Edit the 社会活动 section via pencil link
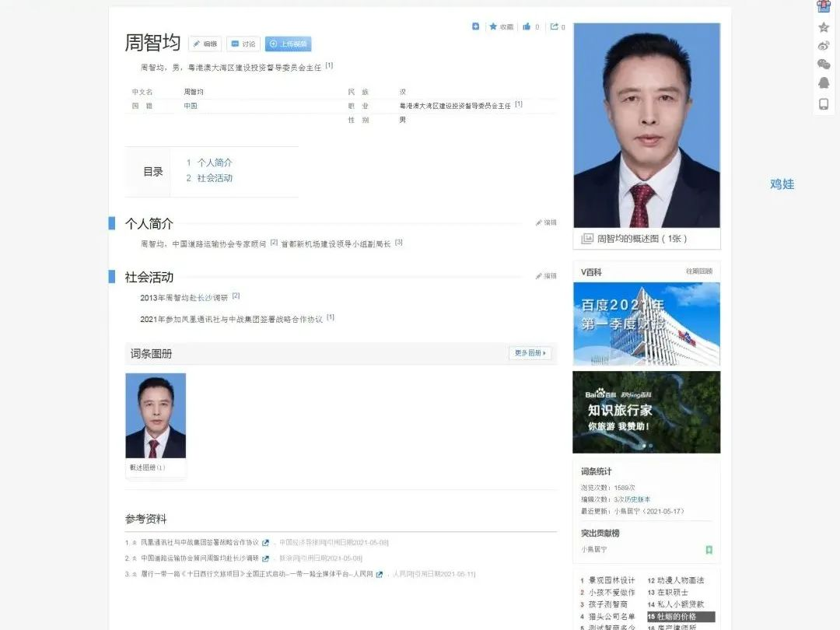The height and width of the screenshot is (630, 840). [546, 276]
